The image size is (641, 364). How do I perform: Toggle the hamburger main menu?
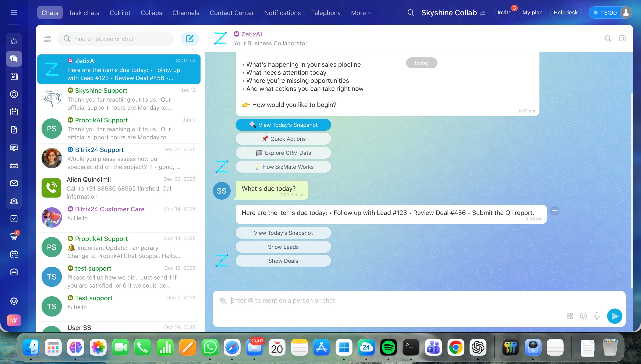pyautogui.click(x=14, y=12)
